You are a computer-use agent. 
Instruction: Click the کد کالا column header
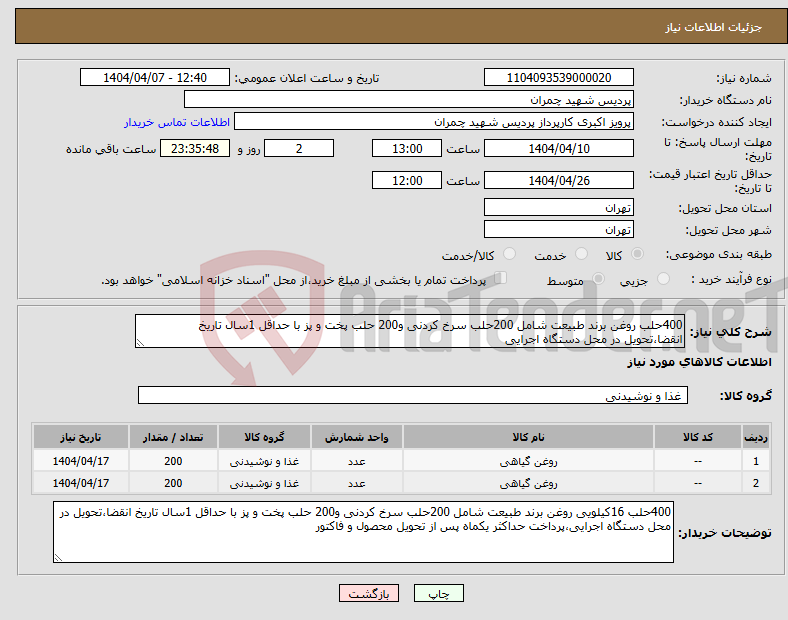pyautogui.click(x=698, y=437)
